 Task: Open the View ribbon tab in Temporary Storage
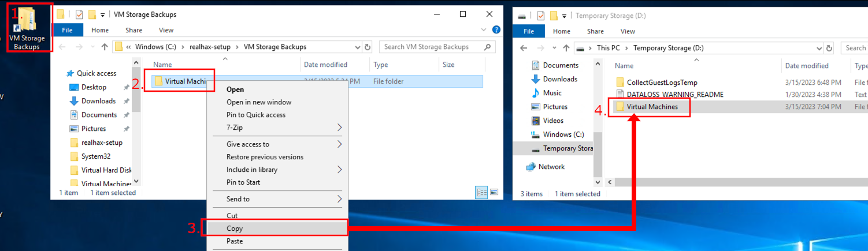tap(628, 31)
